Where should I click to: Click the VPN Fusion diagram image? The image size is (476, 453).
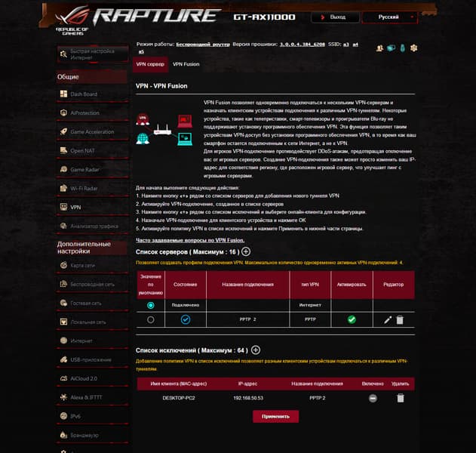coord(164,130)
